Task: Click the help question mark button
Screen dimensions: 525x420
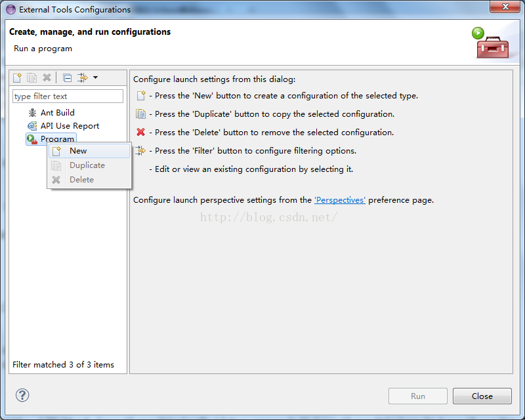Action: coord(22,395)
